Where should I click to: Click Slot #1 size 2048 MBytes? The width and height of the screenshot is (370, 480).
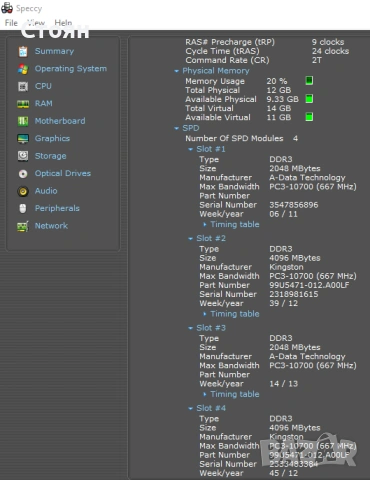[x=295, y=168]
